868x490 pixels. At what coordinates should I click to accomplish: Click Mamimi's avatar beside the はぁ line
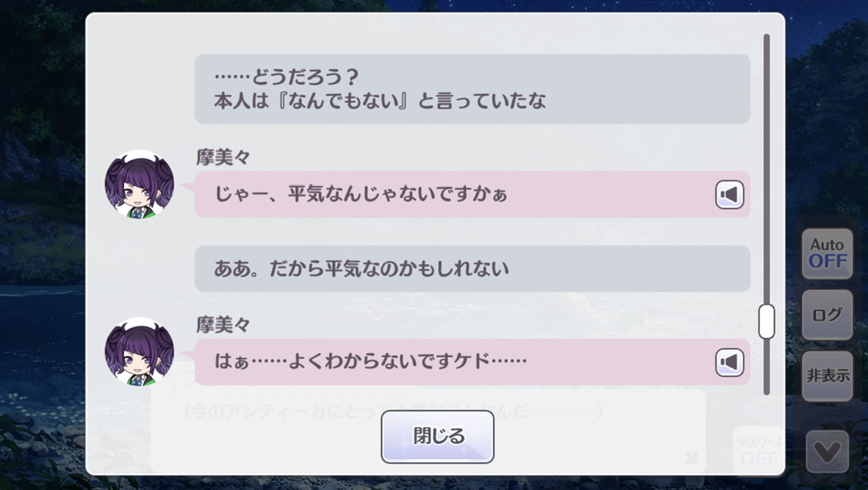tap(139, 352)
